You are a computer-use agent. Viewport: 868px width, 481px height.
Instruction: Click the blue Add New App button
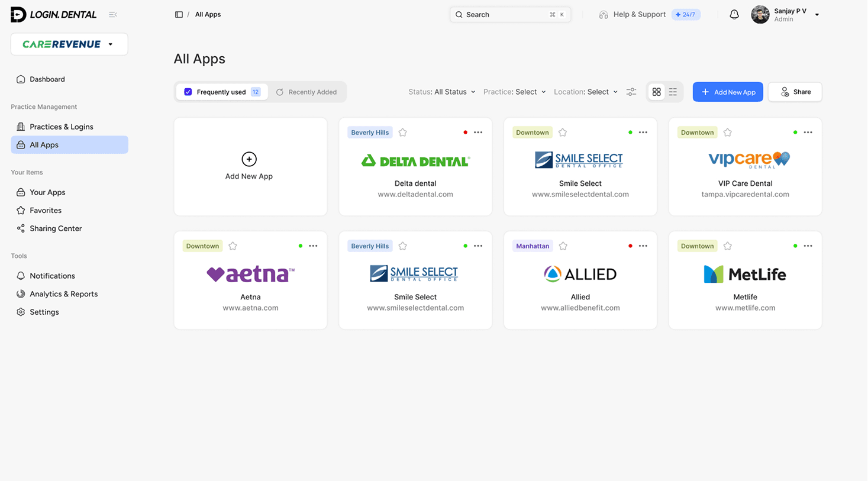728,92
